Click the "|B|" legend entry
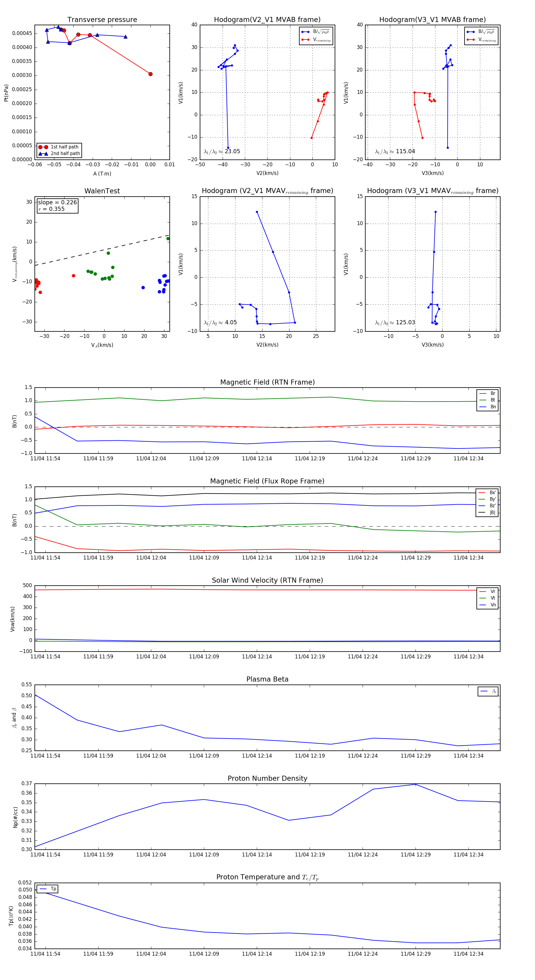This screenshot has height=980, width=535. tap(487, 513)
